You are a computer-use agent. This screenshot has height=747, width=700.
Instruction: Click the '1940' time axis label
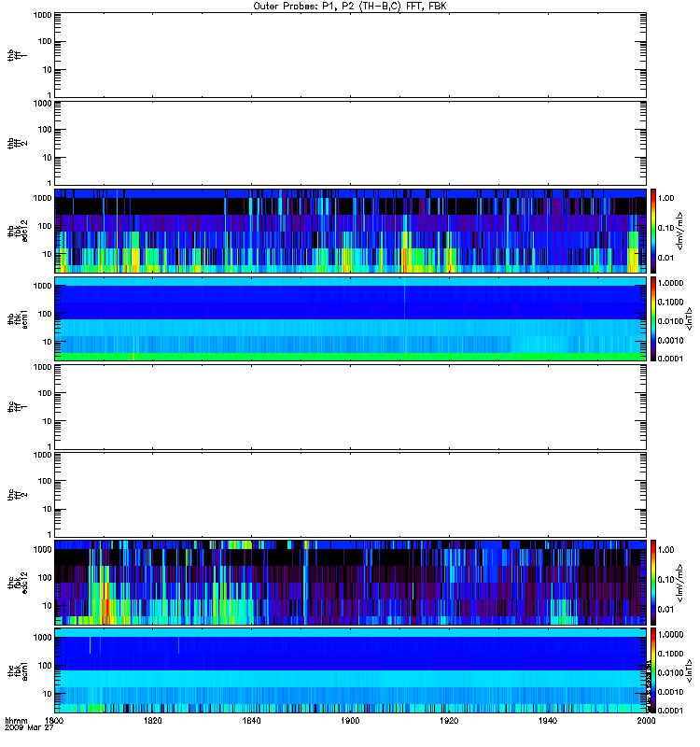548,720
